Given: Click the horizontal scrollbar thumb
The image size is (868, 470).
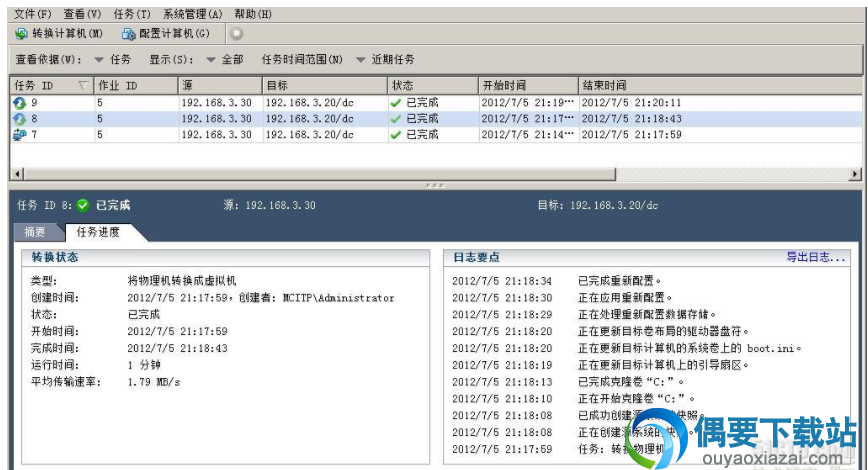Looking at the screenshot, I should [x=319, y=174].
